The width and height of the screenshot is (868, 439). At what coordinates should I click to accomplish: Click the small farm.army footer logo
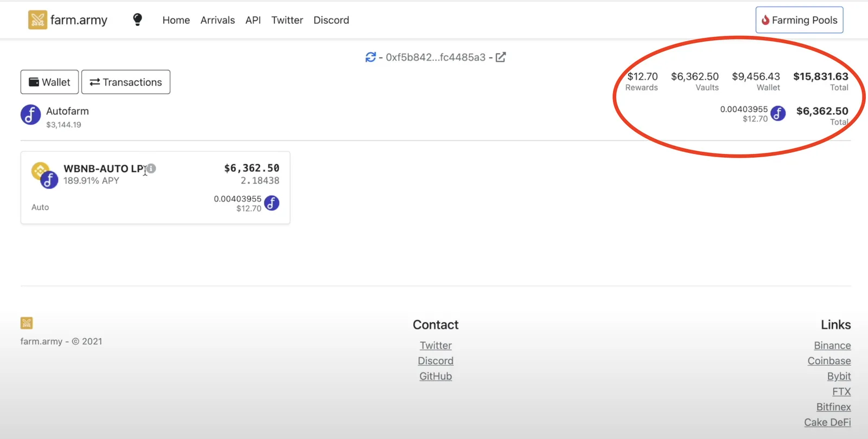(x=27, y=323)
